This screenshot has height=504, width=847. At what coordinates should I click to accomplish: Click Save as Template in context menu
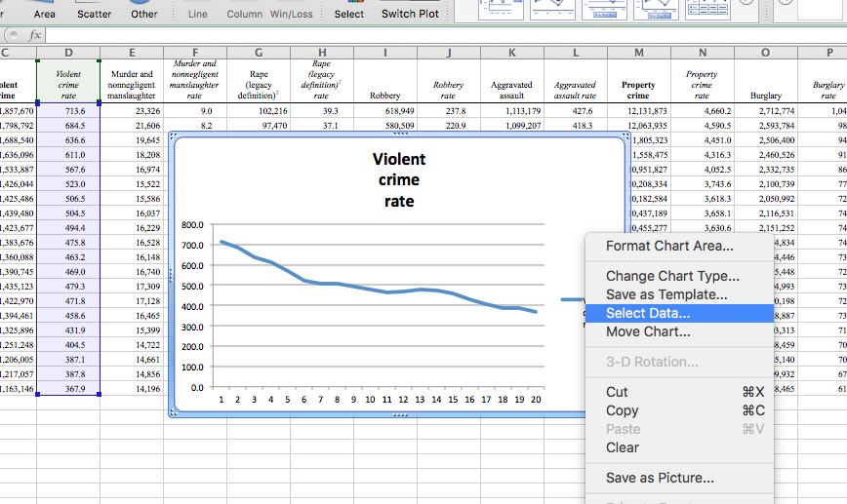pos(666,294)
